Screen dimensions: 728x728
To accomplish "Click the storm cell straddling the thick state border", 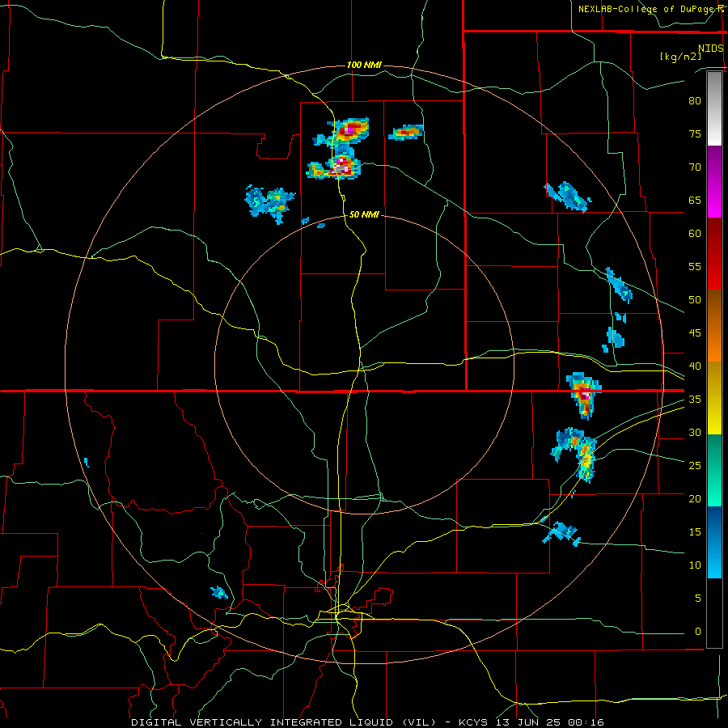I will (x=584, y=395).
